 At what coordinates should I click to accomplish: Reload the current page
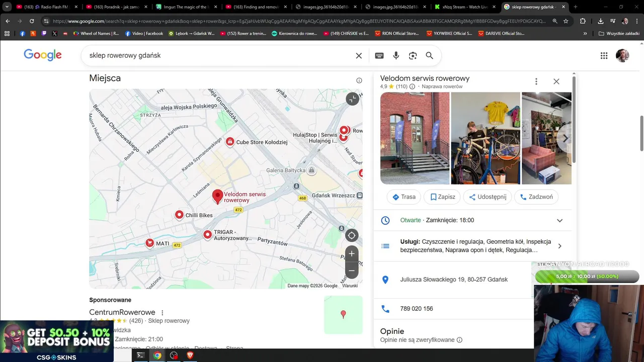coord(32,21)
